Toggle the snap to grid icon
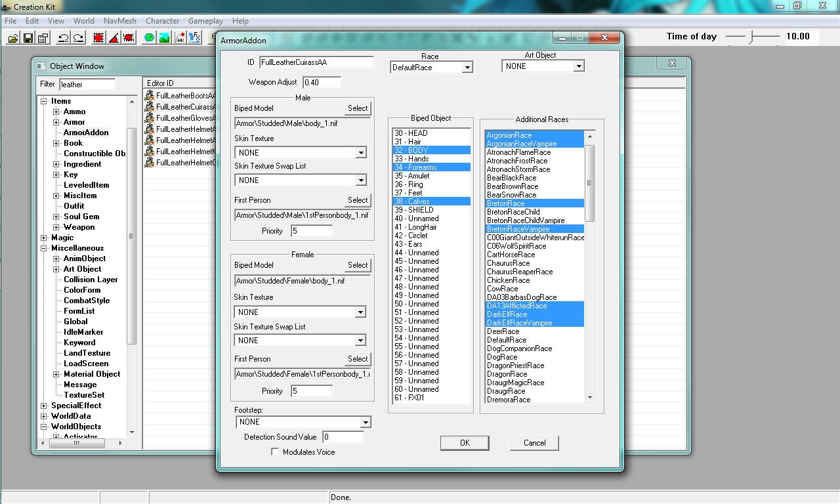Viewport: 840px width, 504px height. coord(98,38)
